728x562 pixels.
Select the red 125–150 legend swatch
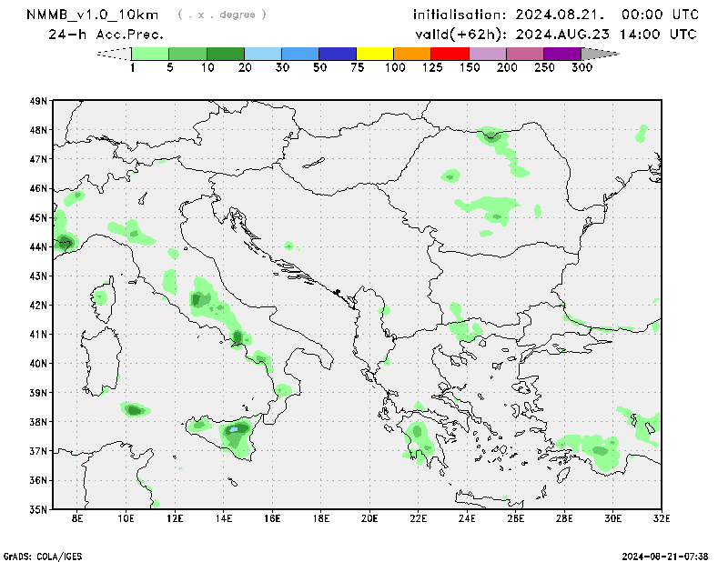pyautogui.click(x=450, y=55)
